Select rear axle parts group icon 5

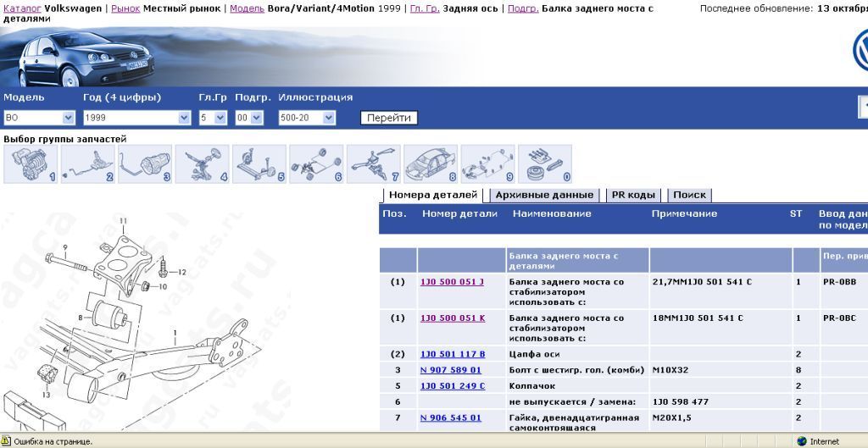click(259, 164)
